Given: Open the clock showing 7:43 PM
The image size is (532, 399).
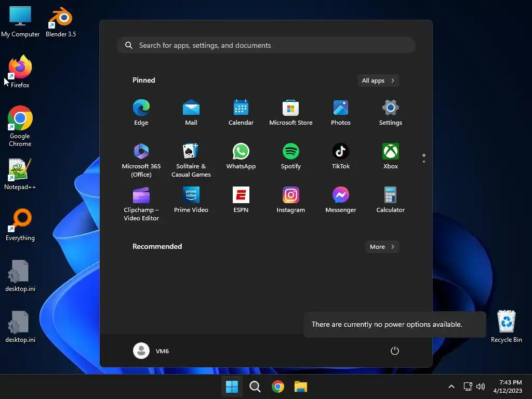Looking at the screenshot, I should (508, 387).
